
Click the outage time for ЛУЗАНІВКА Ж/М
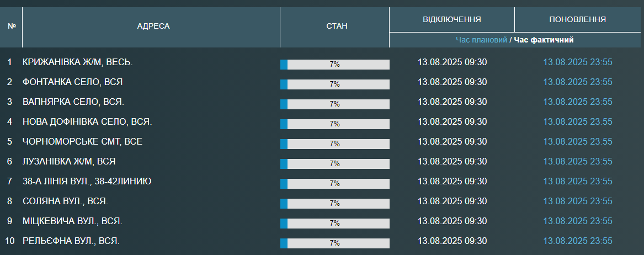(x=452, y=161)
